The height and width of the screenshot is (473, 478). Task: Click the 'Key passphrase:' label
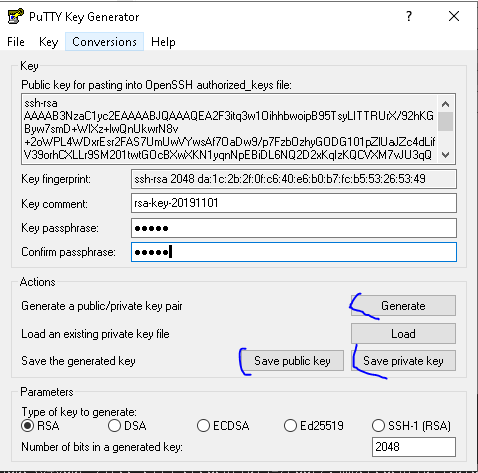point(60,228)
